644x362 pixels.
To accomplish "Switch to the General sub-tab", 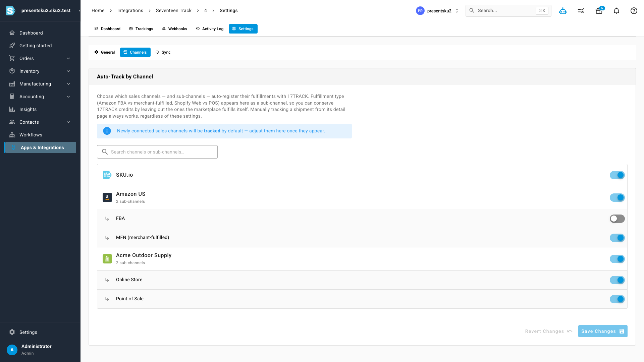I will tap(105, 52).
